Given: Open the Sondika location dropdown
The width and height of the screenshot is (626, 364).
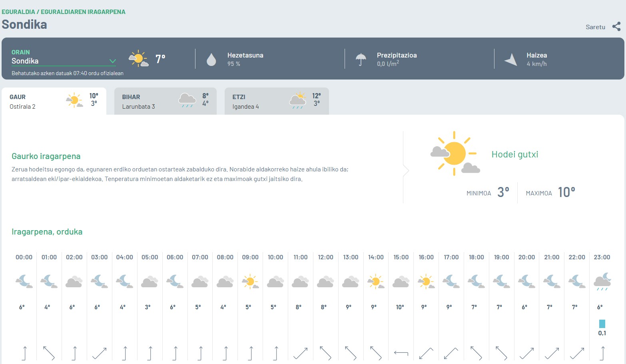Looking at the screenshot, I should [64, 61].
